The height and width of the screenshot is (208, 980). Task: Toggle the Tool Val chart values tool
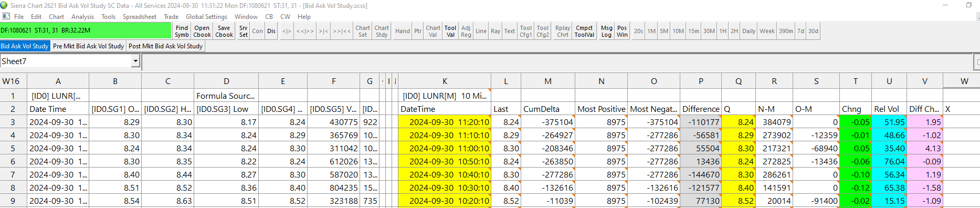450,31
